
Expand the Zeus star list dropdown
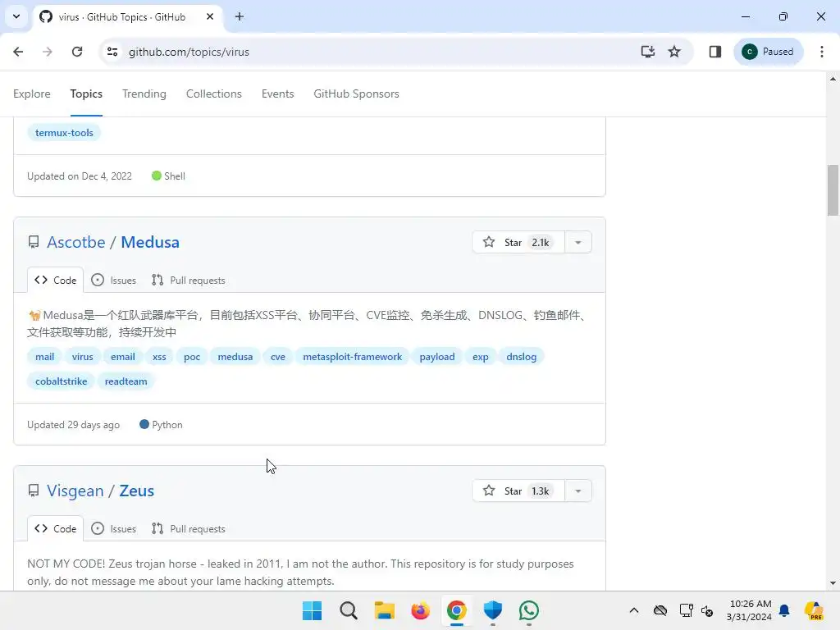(x=578, y=491)
